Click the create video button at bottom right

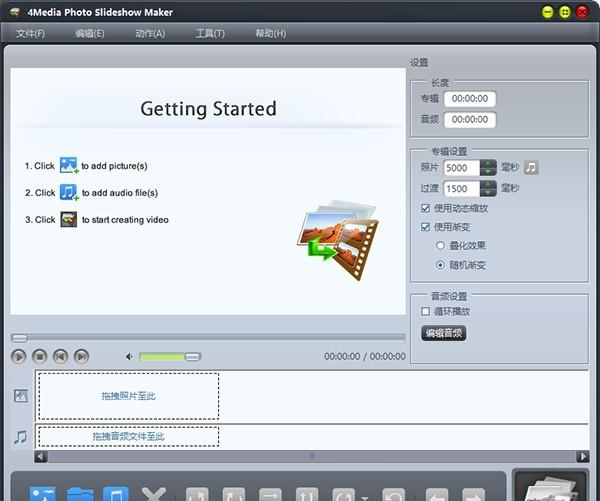(551, 487)
